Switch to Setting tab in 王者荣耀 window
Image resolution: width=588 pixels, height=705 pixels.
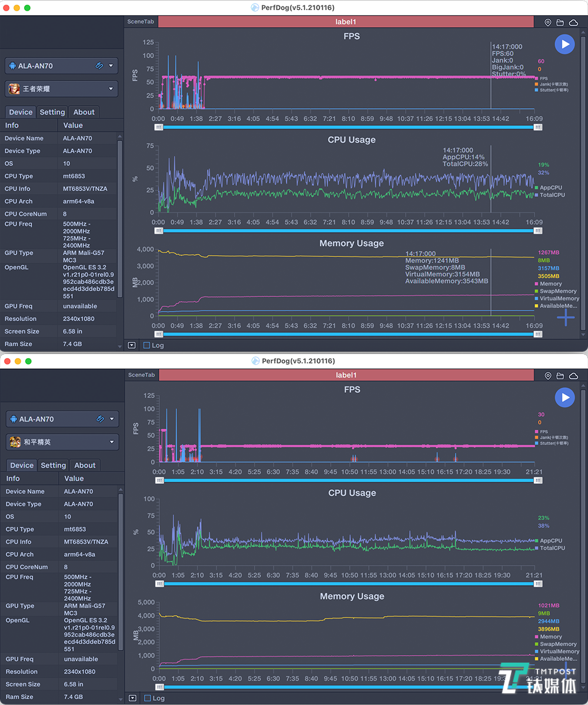[x=52, y=112]
